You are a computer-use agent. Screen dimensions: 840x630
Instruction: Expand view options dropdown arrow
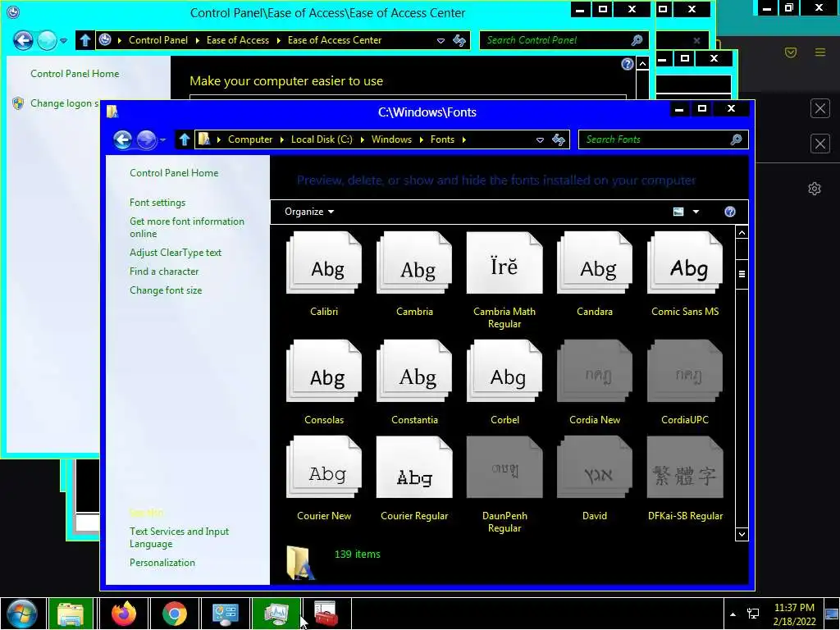[x=696, y=212]
